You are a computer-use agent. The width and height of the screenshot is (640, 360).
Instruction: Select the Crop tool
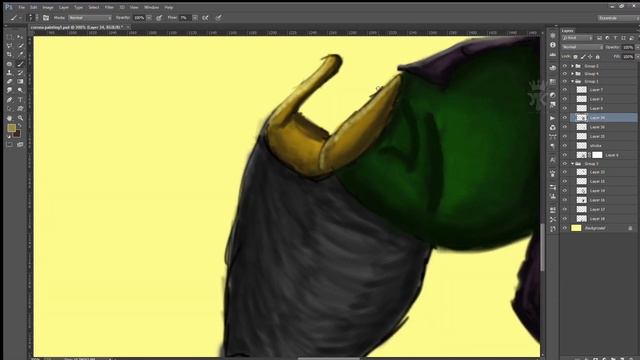[x=9, y=55]
